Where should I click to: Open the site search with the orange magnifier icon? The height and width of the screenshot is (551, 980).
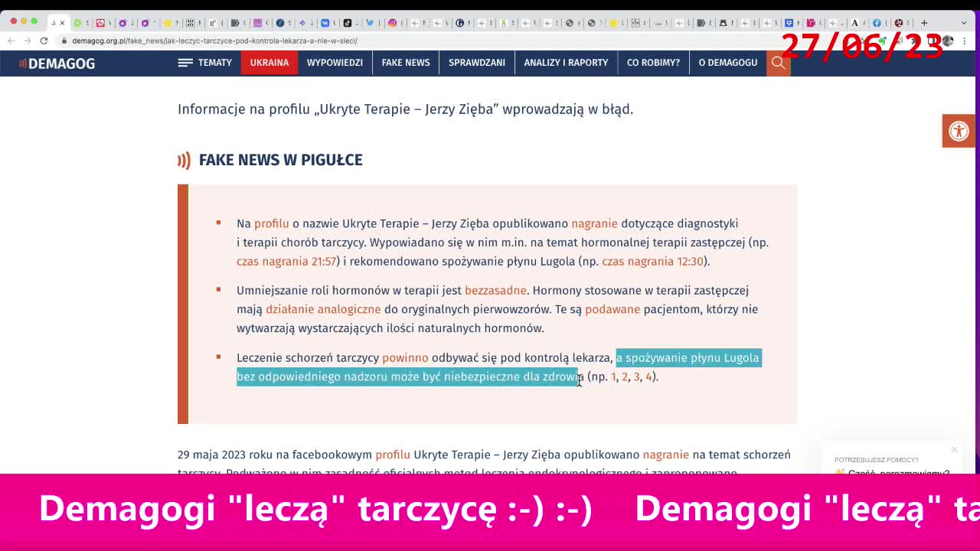tap(778, 63)
